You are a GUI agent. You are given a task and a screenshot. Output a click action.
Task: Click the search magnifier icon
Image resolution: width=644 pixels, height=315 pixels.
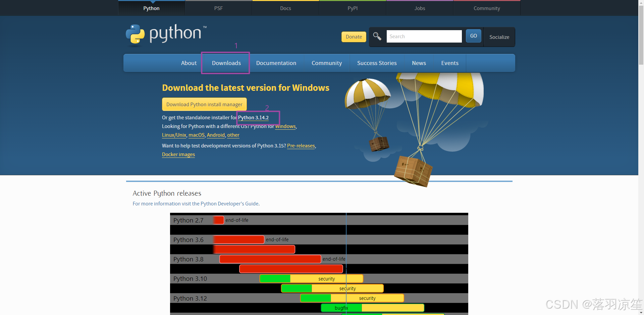point(377,36)
